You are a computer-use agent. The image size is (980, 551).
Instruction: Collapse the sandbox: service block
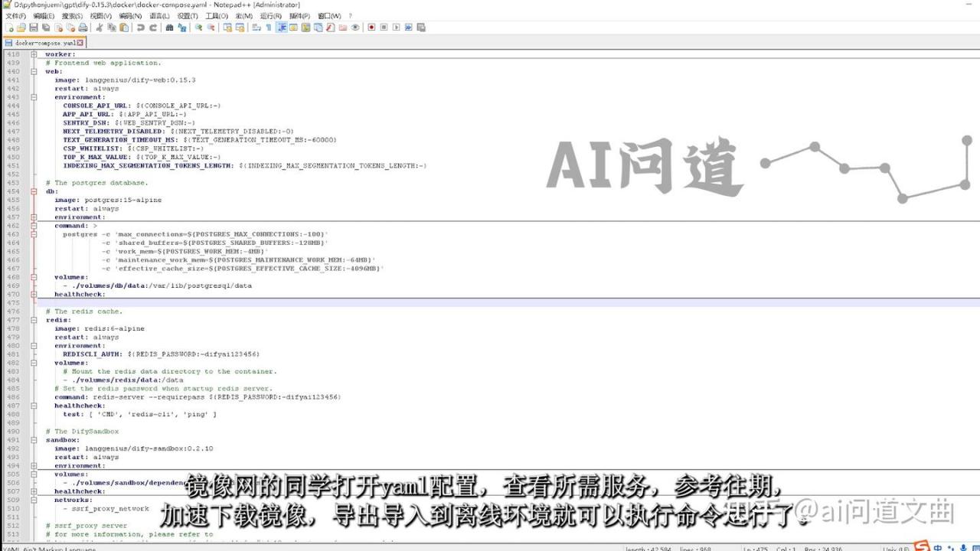pyautogui.click(x=34, y=440)
